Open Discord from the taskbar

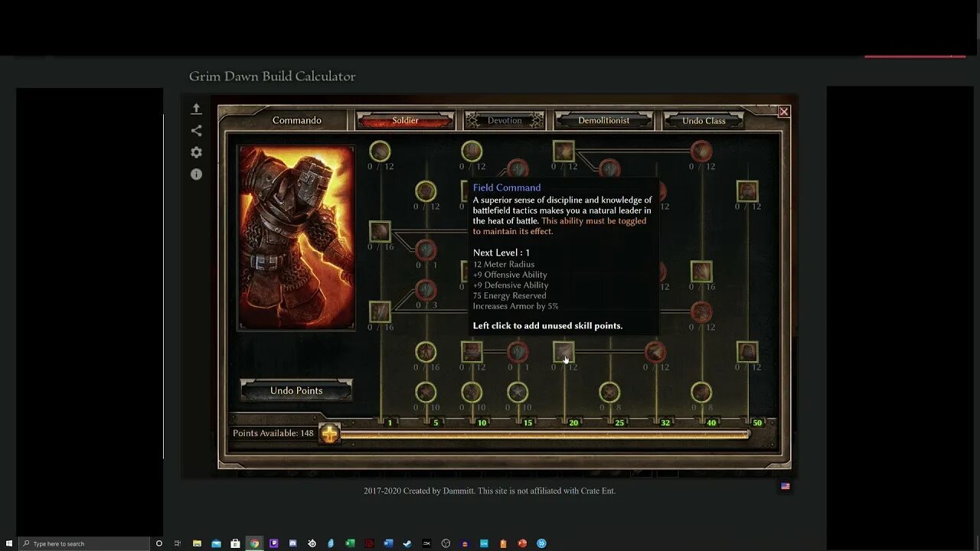(x=292, y=543)
